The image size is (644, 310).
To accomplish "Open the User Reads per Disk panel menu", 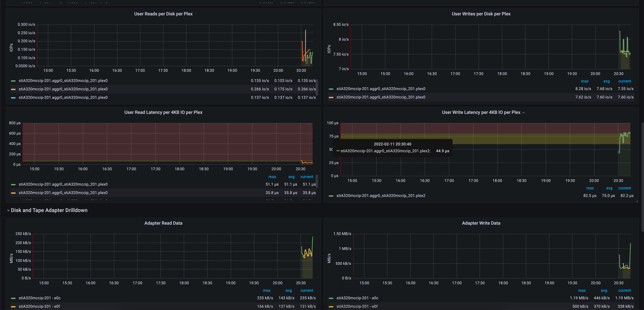I will pos(163,14).
